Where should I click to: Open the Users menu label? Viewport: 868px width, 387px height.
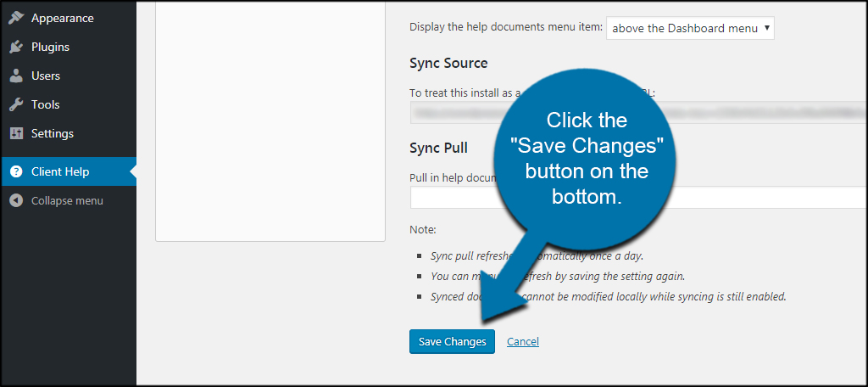click(x=46, y=76)
